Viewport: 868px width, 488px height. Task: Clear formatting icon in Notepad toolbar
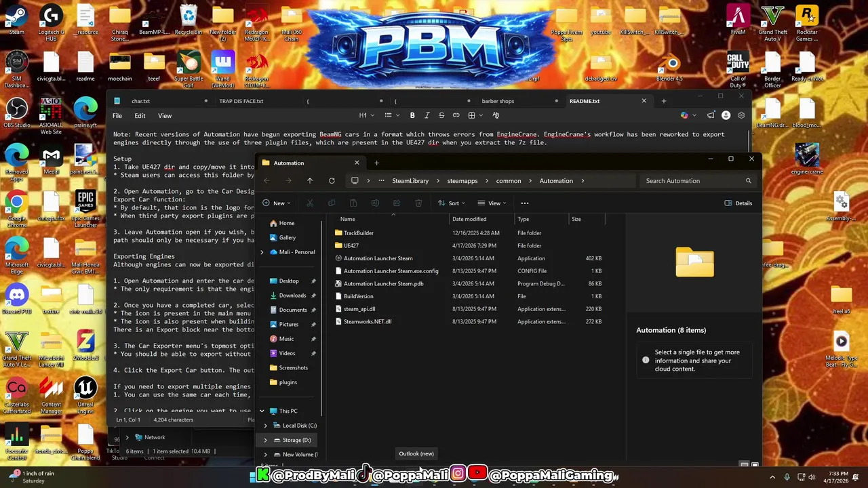pyautogui.click(x=496, y=115)
